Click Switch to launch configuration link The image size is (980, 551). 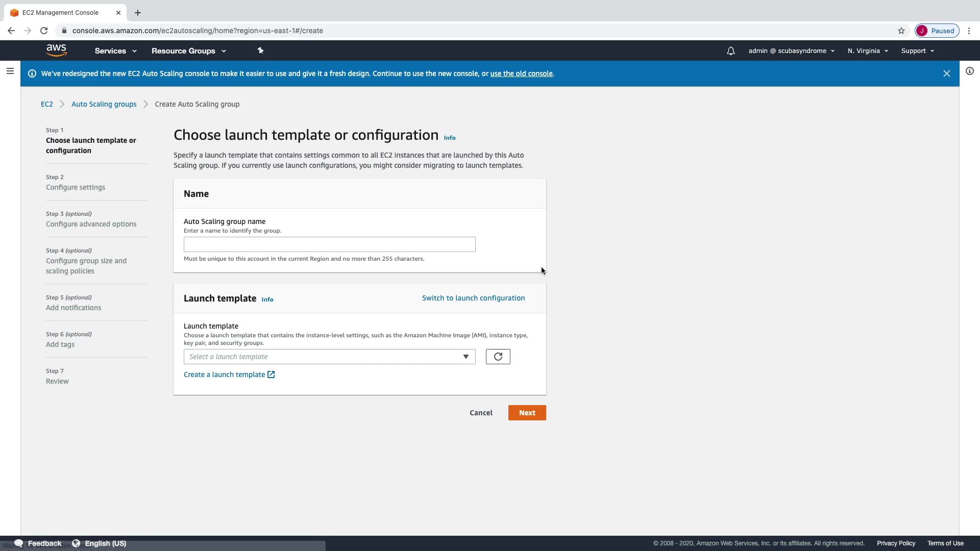(473, 298)
